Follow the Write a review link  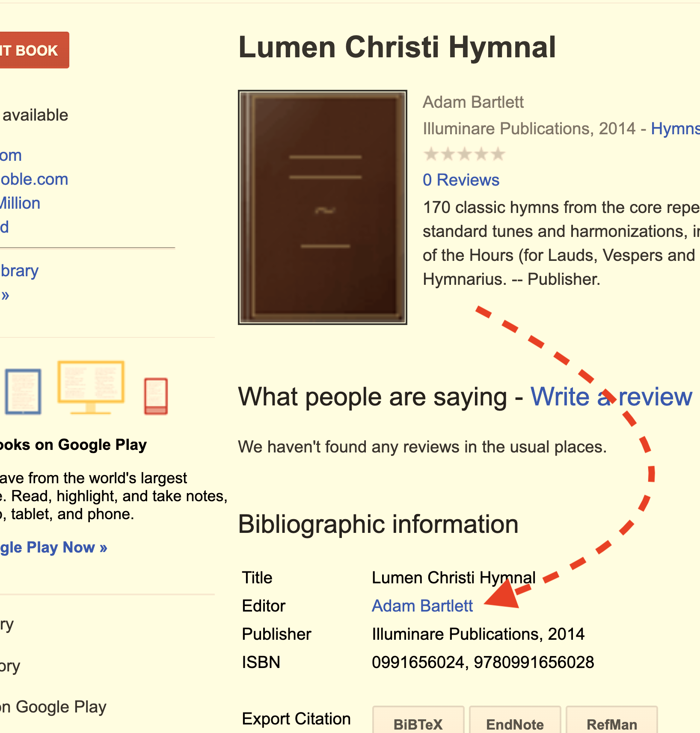611,397
